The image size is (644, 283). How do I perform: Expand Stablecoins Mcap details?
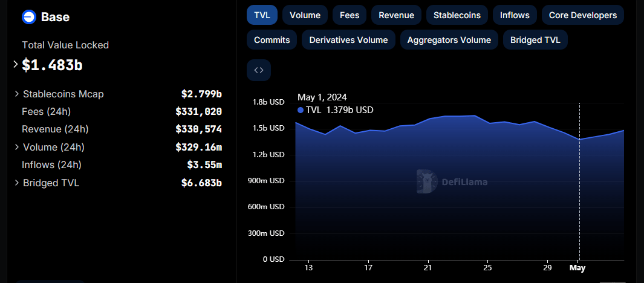17,94
